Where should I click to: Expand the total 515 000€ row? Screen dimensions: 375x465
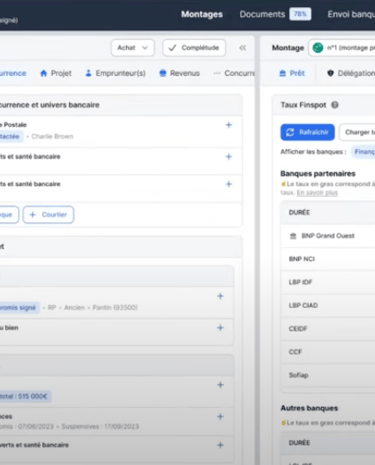tap(220, 385)
